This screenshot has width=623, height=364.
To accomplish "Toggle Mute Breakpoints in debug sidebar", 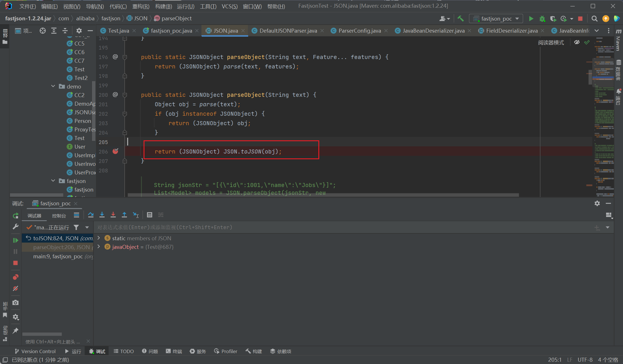I will coord(15,288).
